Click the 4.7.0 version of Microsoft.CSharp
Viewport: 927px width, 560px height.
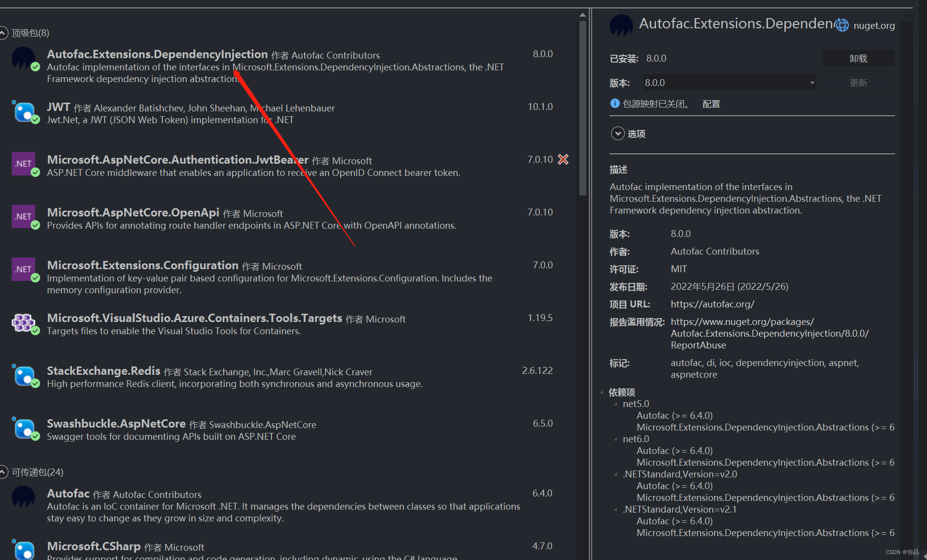(542, 546)
